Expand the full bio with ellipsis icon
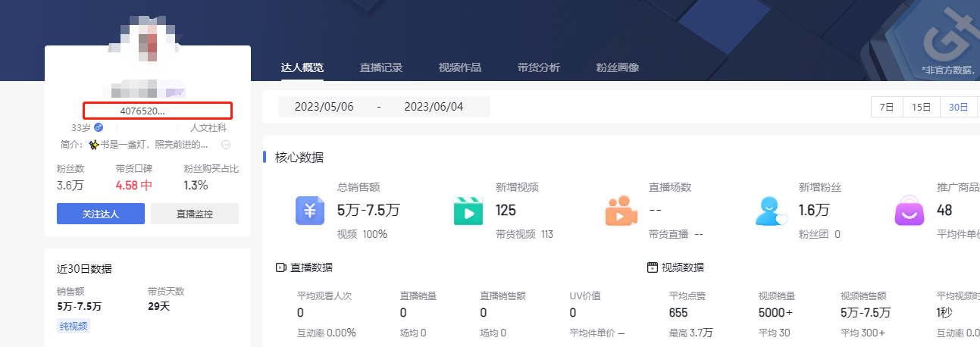The height and width of the screenshot is (347, 980). point(225,145)
